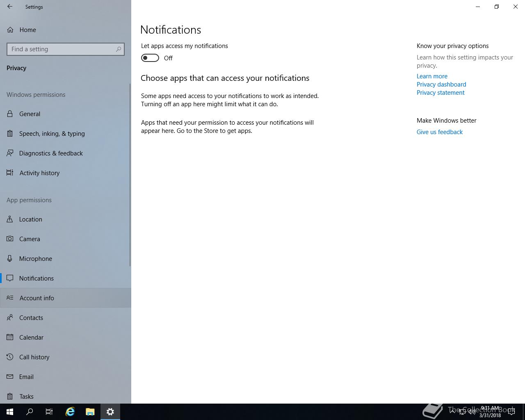Select Speech, inking, & typing clipboard icon
The width and height of the screenshot is (525, 420).
tap(10, 134)
